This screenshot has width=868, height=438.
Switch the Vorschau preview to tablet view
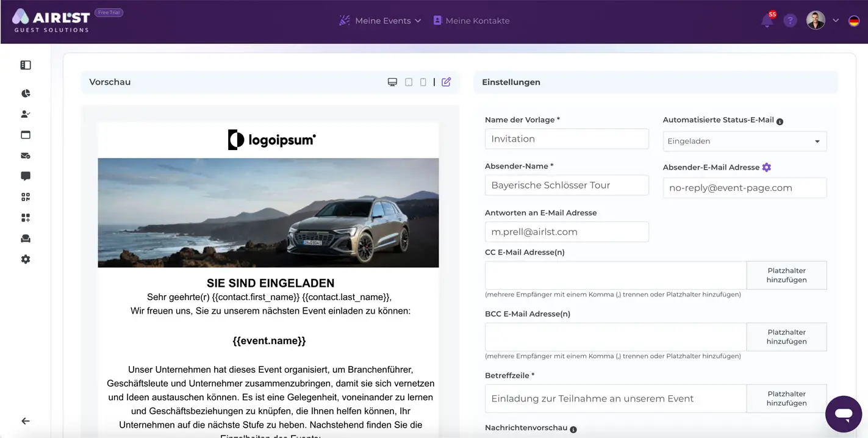pos(408,81)
